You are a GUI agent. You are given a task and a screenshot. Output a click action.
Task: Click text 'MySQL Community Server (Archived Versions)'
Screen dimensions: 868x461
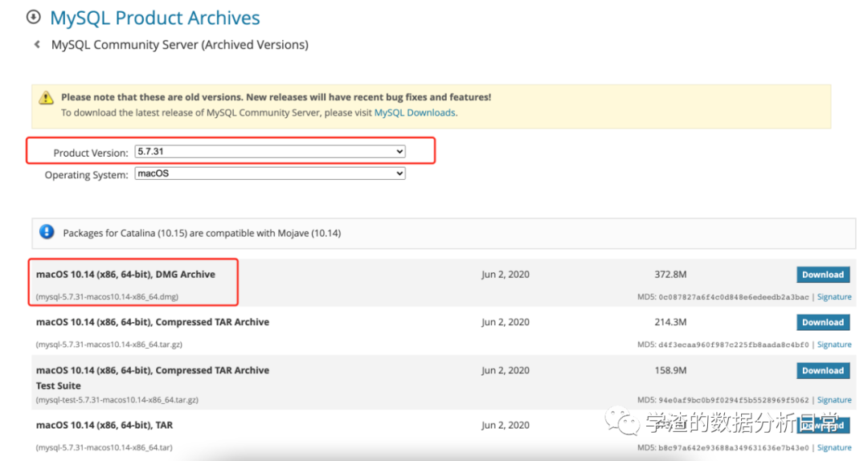point(180,45)
